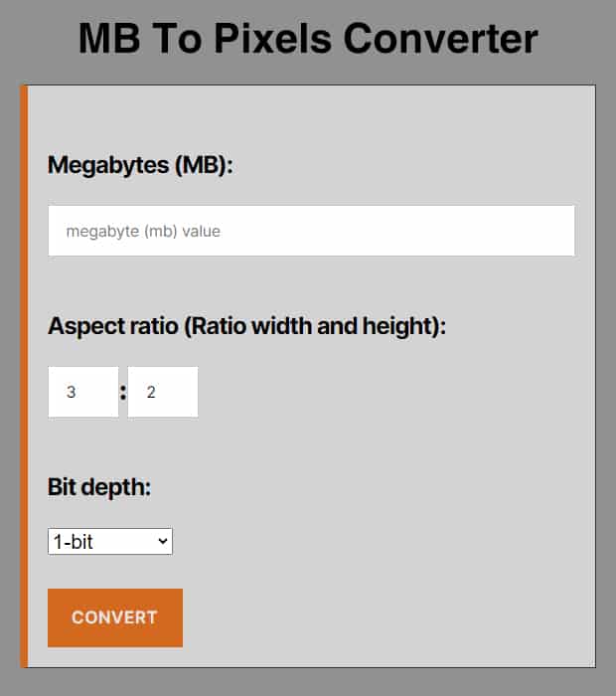Click the number 3 in the width box

(72, 392)
